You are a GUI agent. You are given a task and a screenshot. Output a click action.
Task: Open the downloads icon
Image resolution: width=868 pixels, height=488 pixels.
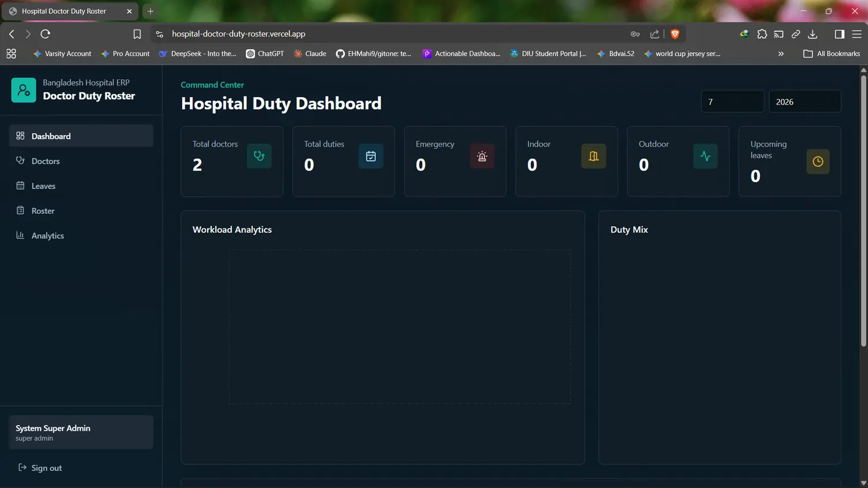[812, 34]
